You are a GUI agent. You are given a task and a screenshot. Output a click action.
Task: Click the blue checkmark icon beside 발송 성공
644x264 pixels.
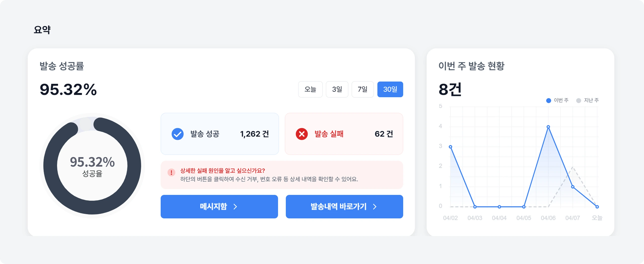[x=178, y=134]
